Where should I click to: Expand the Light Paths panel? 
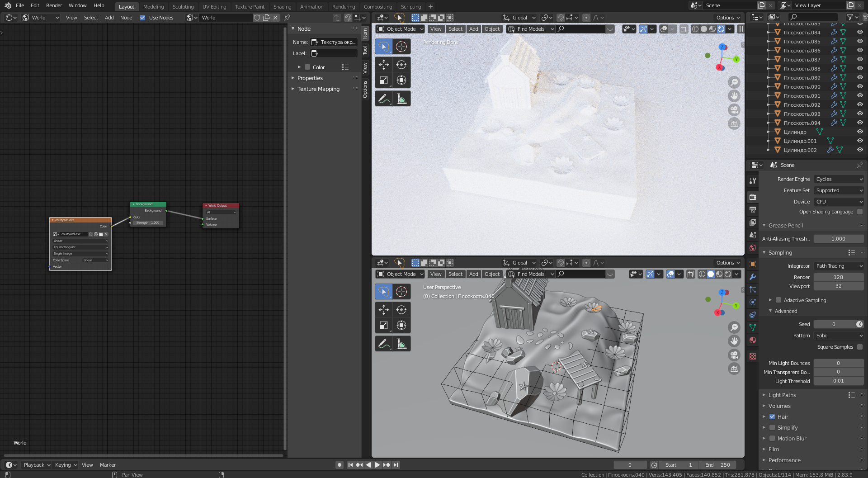coord(782,395)
